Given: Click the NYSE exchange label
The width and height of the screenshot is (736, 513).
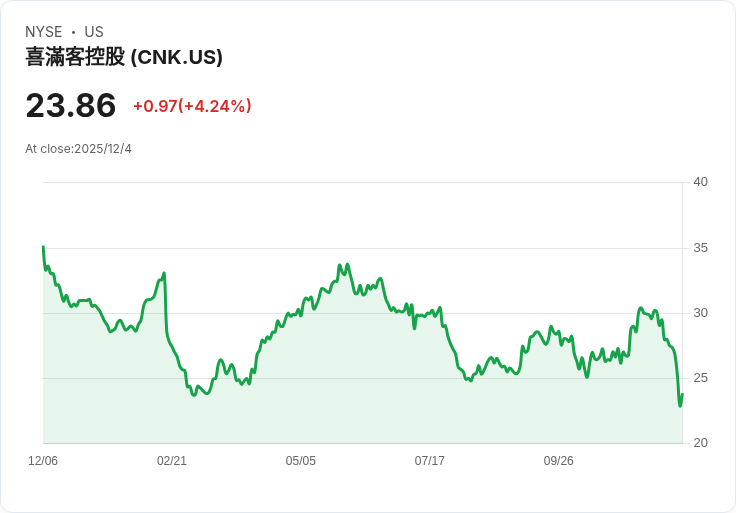Looking at the screenshot, I should pyautogui.click(x=44, y=32).
